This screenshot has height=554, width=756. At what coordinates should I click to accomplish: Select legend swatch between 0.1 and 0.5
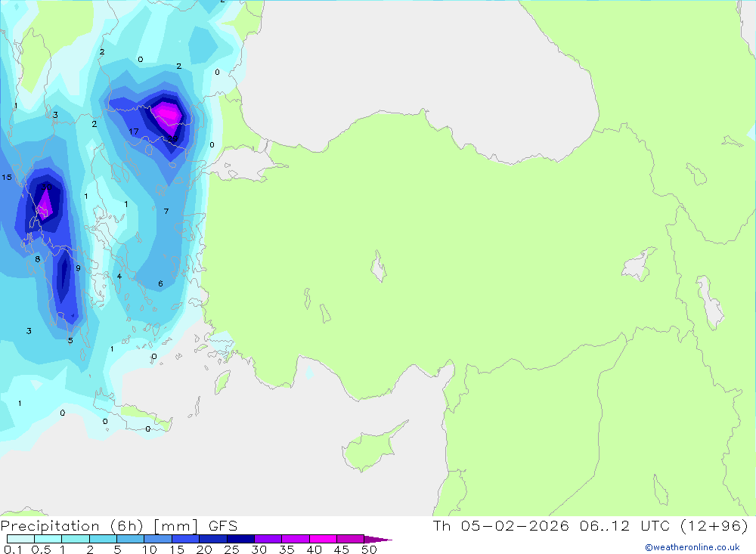[x=20, y=539]
